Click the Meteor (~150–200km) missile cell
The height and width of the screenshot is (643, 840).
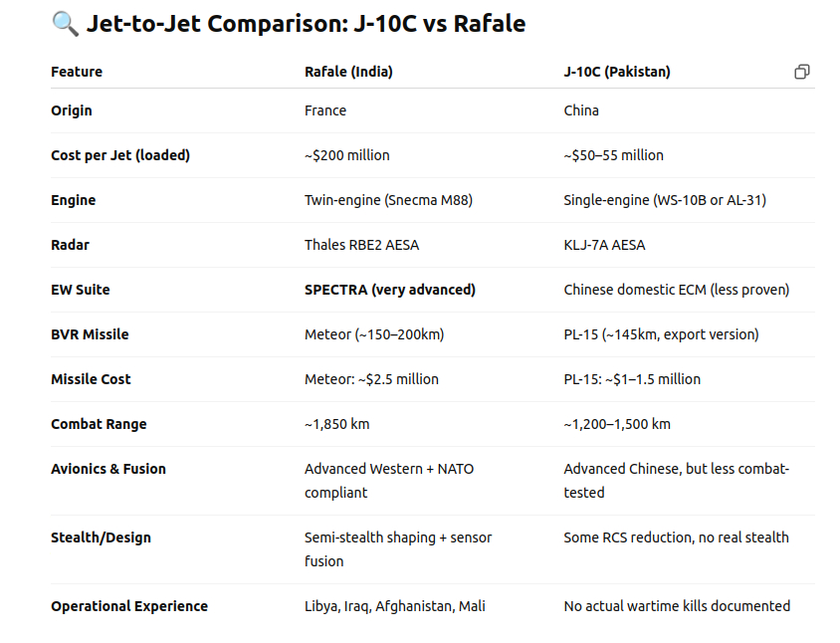374,334
